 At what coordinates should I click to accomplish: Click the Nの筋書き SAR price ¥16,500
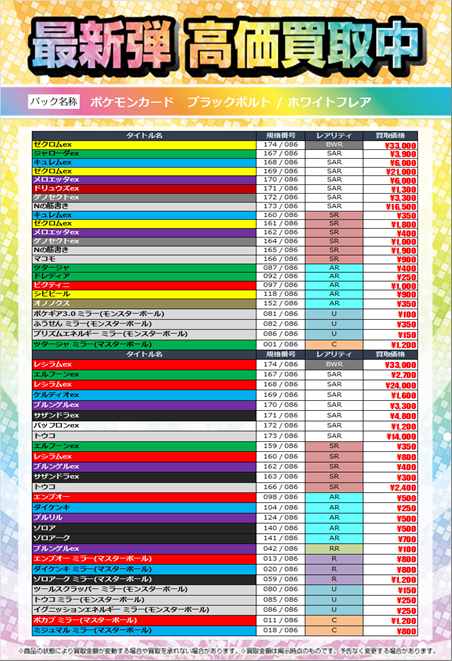(390, 207)
